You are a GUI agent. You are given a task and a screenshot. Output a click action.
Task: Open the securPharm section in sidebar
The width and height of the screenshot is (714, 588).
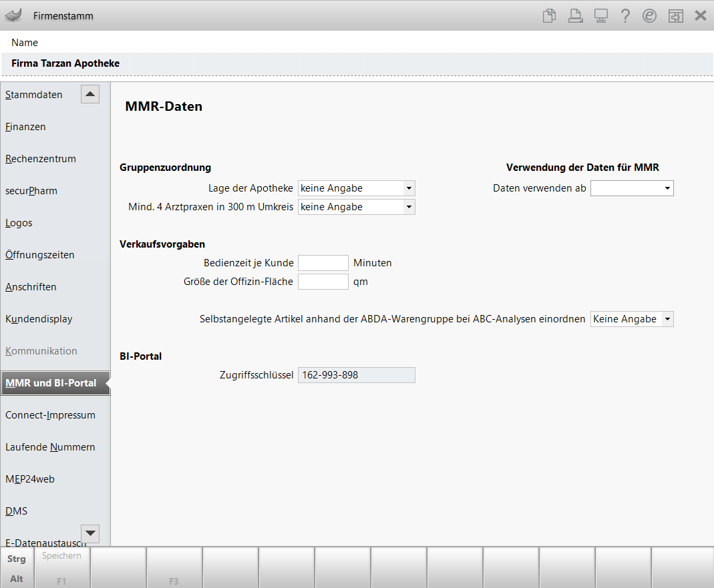pyautogui.click(x=31, y=191)
